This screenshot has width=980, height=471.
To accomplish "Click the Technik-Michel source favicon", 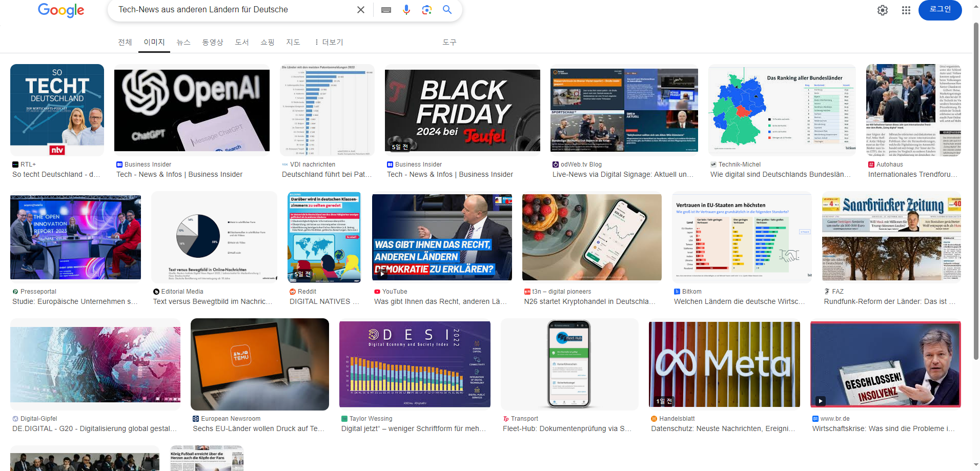I will click(x=713, y=165).
